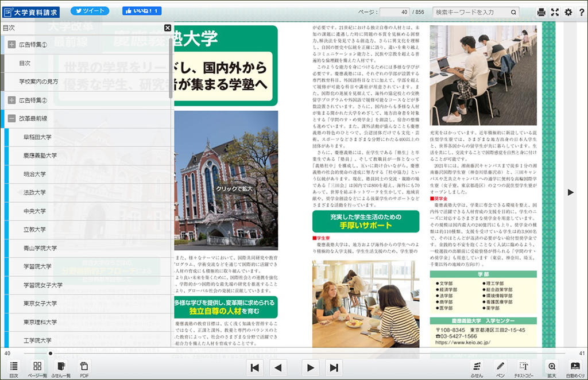Start 自動めくり auto page turning

575,368
